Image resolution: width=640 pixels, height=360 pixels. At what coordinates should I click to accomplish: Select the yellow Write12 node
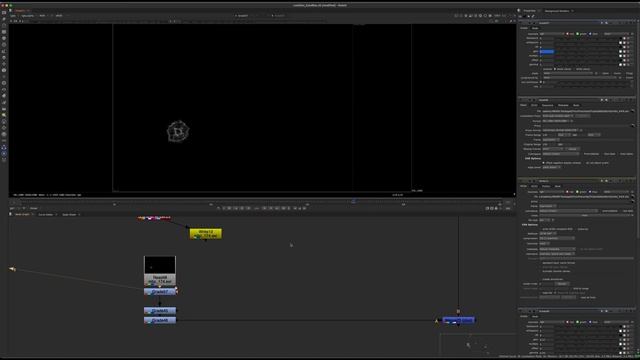206,234
